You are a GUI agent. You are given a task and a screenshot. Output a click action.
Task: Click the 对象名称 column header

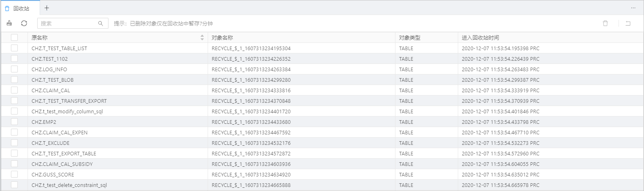222,38
